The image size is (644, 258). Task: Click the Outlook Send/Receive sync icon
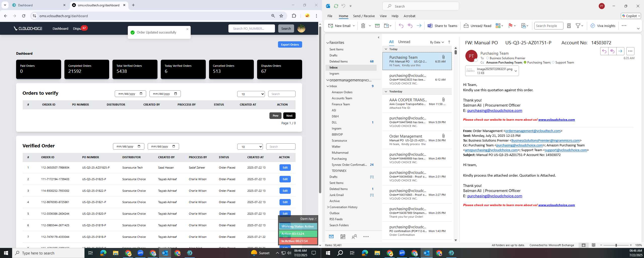(336, 6)
